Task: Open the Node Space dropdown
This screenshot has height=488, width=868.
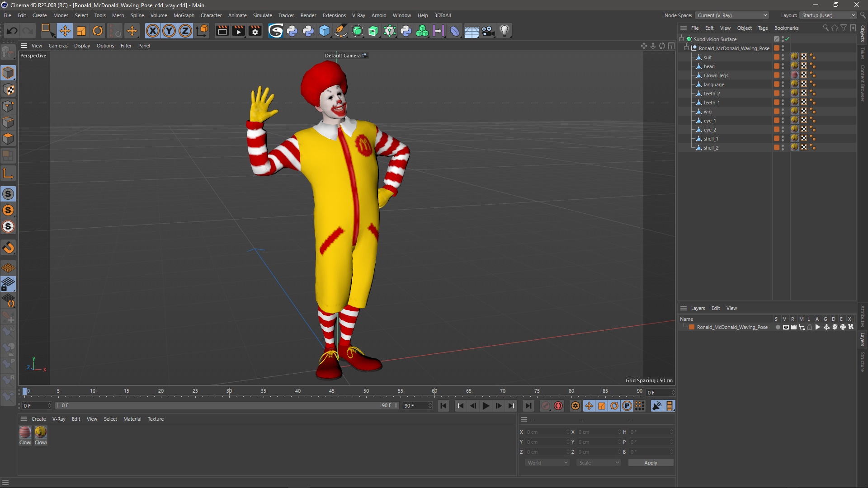Action: (x=731, y=15)
